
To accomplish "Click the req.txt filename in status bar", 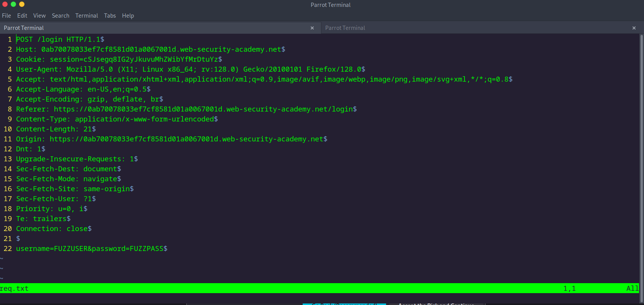I will coord(15,289).
